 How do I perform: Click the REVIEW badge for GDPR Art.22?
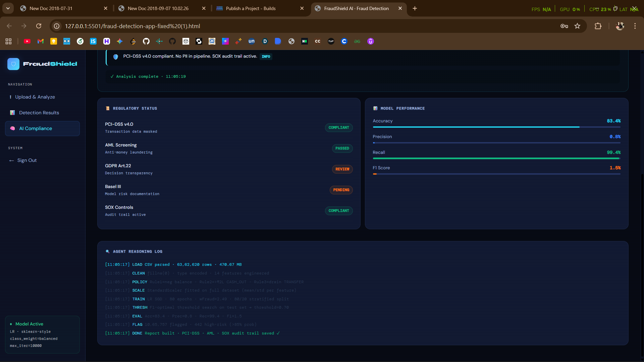coord(342,169)
